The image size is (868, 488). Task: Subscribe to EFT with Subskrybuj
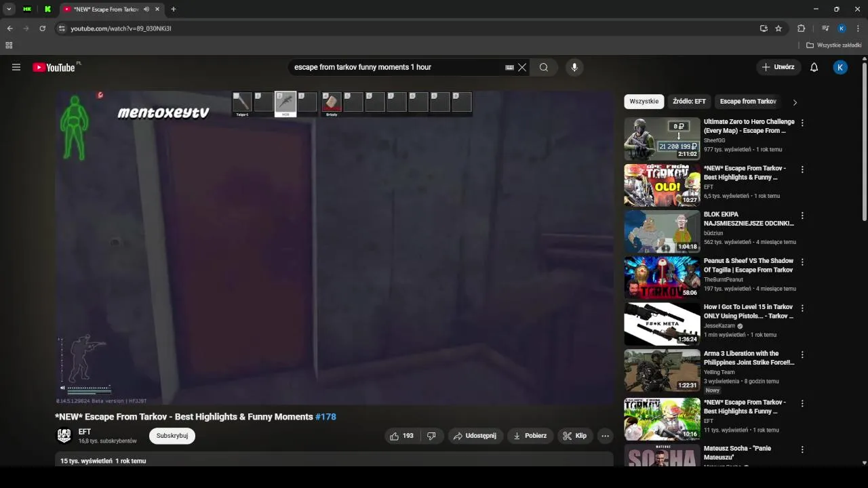tap(172, 436)
